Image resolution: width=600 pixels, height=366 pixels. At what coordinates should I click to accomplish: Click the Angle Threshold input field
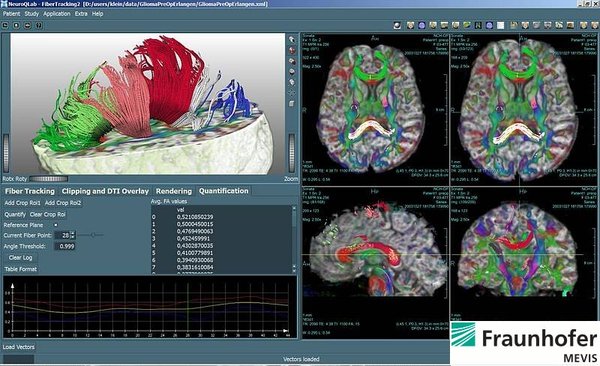65,246
